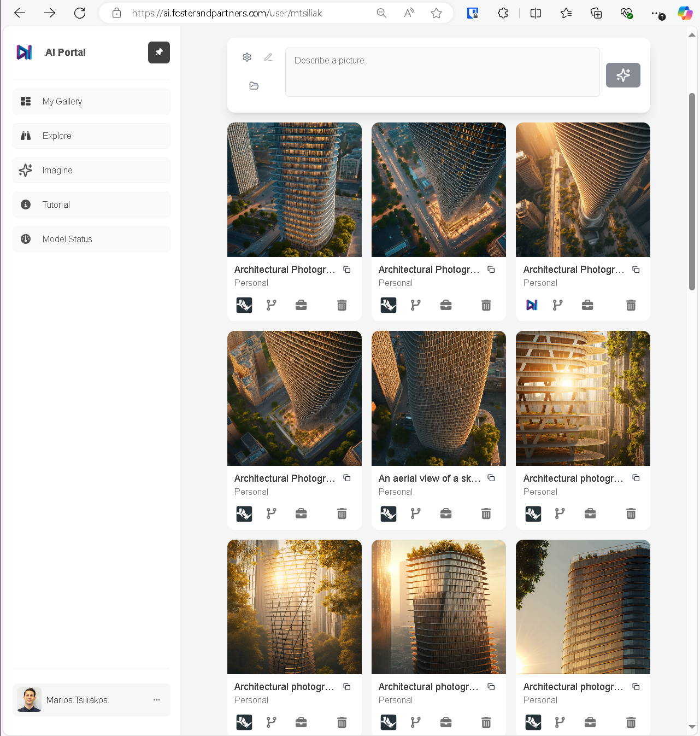
Task: Click AI Portal logo icon under third image
Action: point(532,305)
